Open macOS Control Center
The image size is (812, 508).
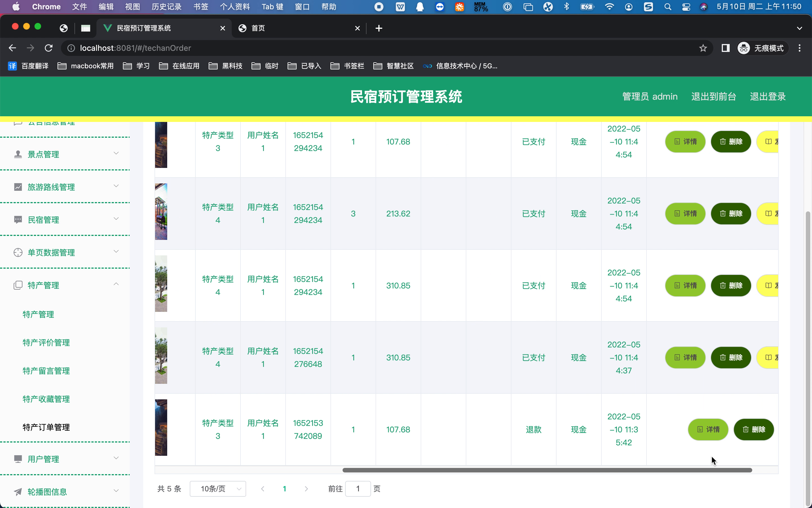pos(686,7)
